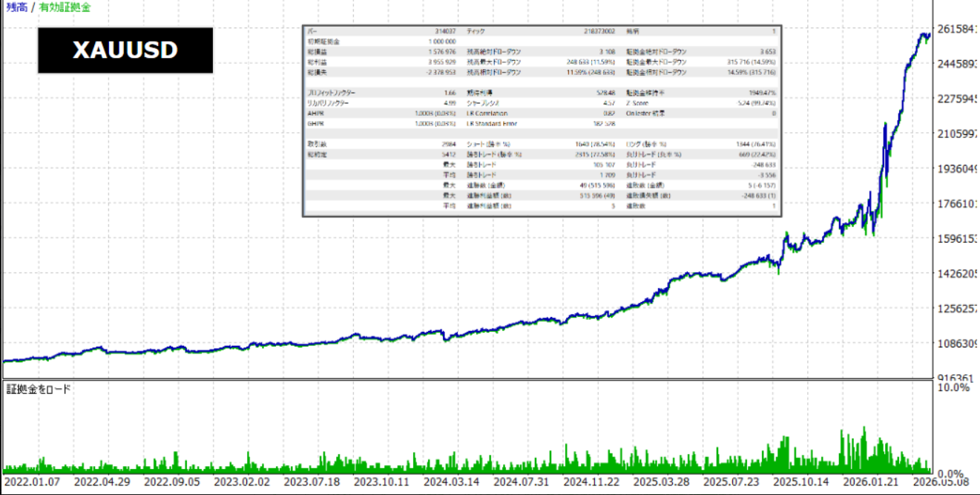This screenshot has width=980, height=495.
Task: Click the total deals value 5412
Action: (x=450, y=154)
